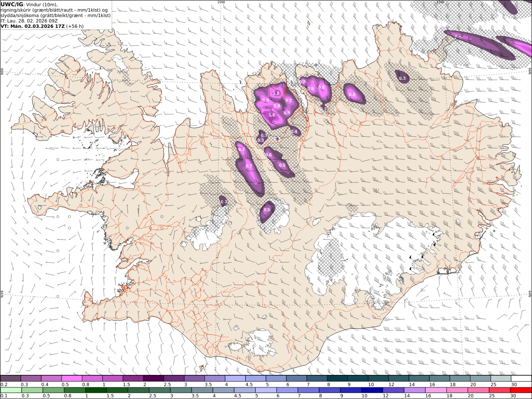
Task: Pick the deep blue 10–12 rain legend swatch
Action: pyautogui.click(x=372, y=390)
